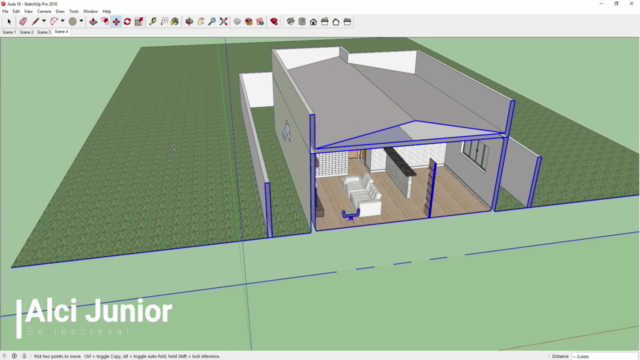The image size is (640, 360).
Task: Click the Scene 4 tab
Action: [x=61, y=31]
